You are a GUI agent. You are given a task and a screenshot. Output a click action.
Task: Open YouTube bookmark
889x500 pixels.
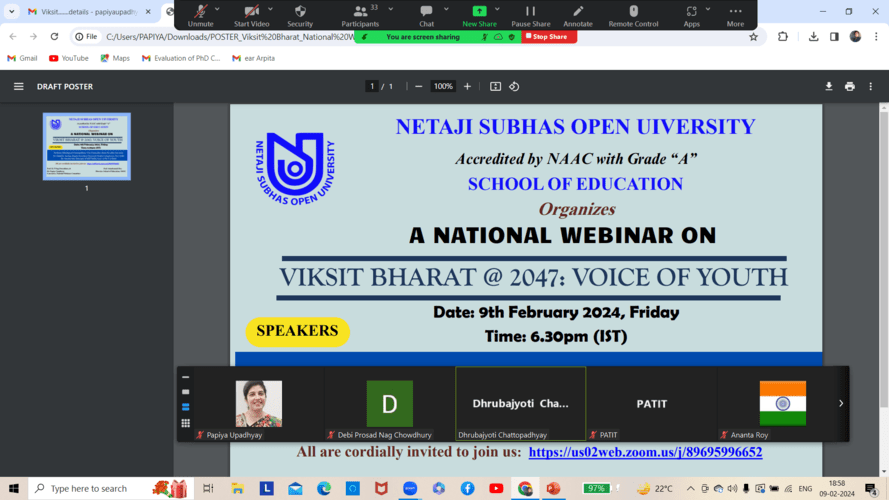(x=69, y=58)
